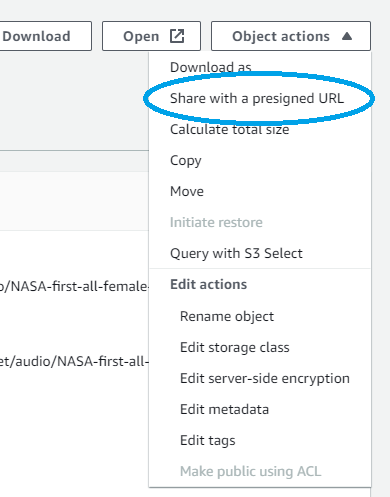This screenshot has height=497, width=390.
Task: Choose Query with S3 Select
Action: 236,253
